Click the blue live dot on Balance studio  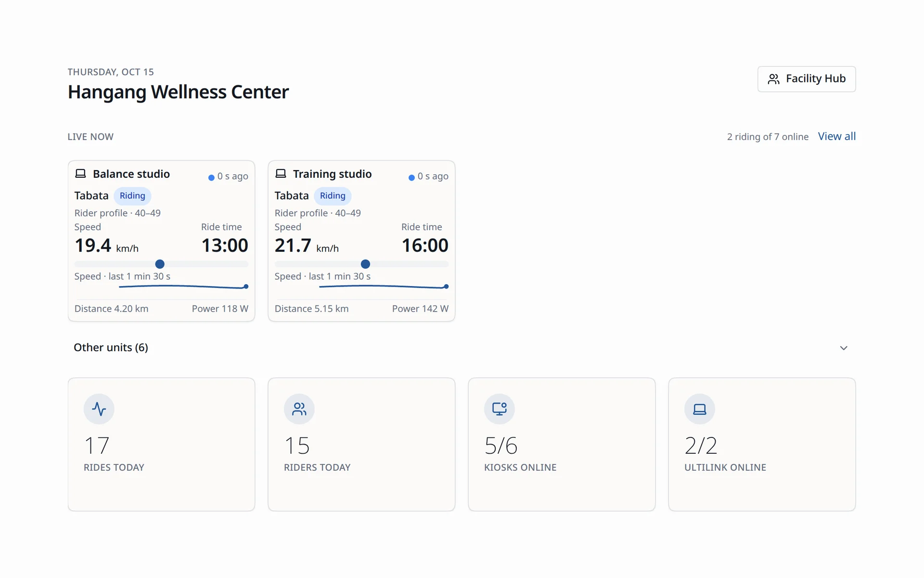pos(211,178)
